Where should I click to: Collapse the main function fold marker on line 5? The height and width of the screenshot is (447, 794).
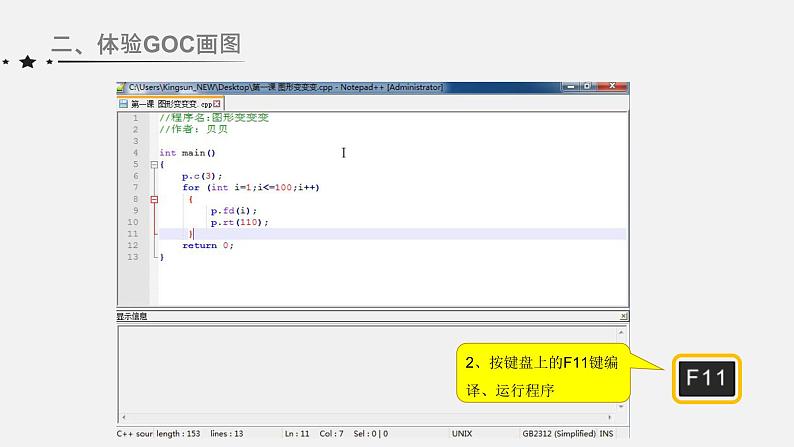154,165
